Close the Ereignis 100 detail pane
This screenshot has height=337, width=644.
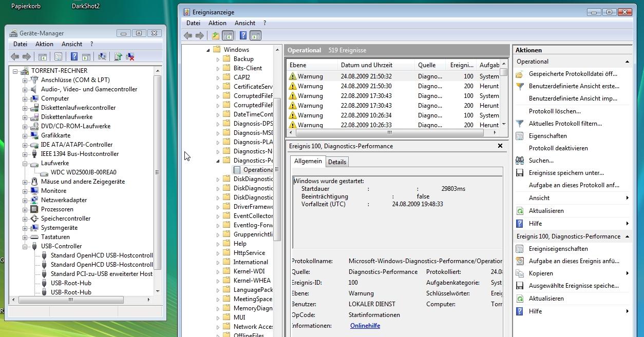[500, 146]
